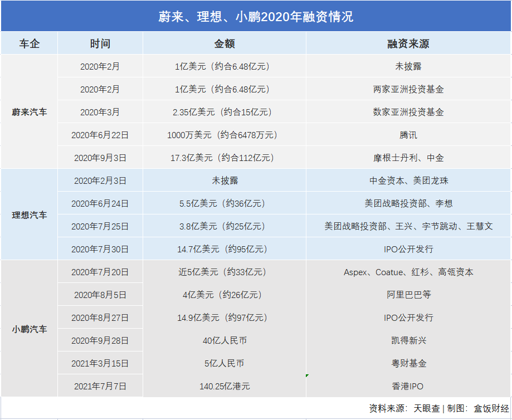Select the 融资来源 column header
The image size is (512, 420).
(408, 43)
